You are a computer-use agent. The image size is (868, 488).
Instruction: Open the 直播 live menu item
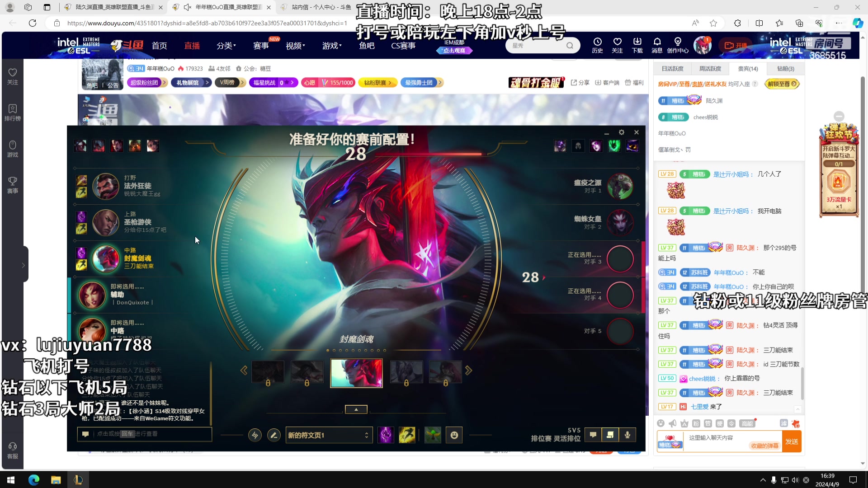pos(192,46)
